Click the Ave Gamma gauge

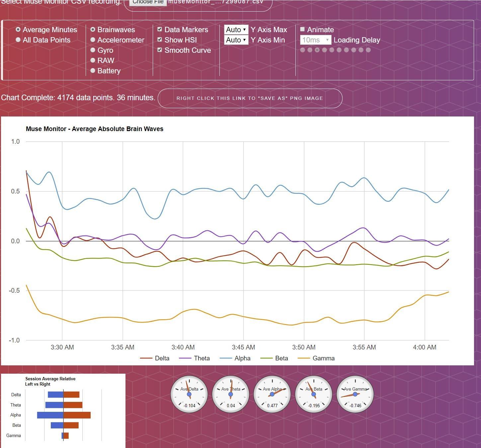[x=355, y=394]
